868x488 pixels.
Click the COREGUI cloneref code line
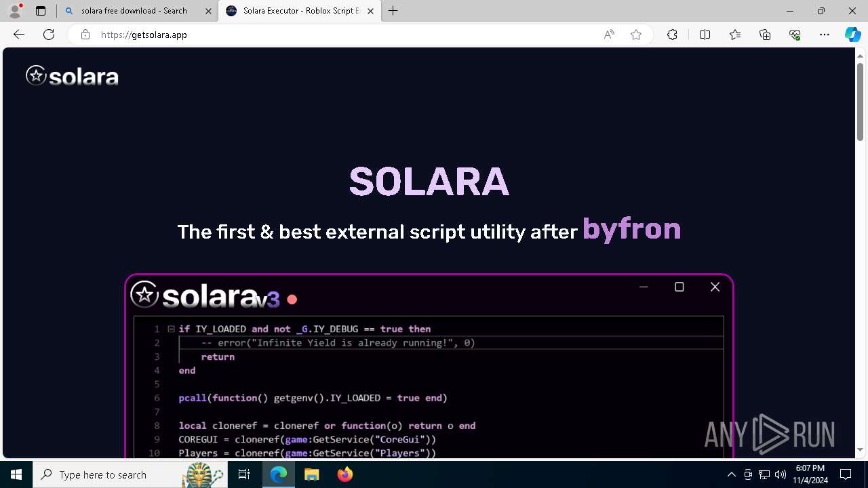[x=307, y=439]
